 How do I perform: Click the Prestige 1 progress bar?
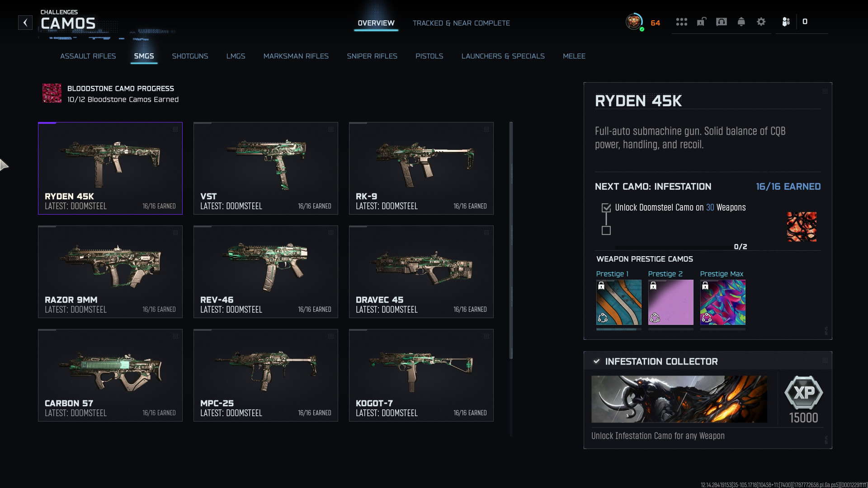[619, 329]
